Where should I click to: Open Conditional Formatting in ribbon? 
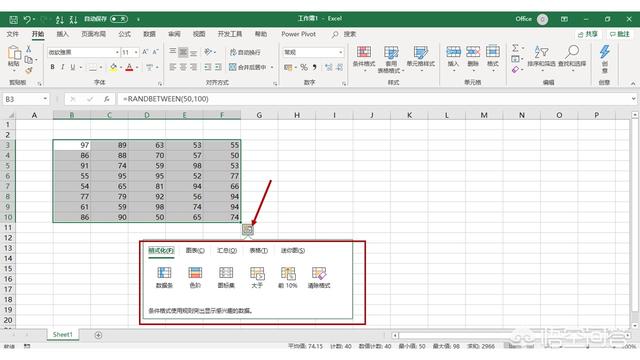[364, 58]
